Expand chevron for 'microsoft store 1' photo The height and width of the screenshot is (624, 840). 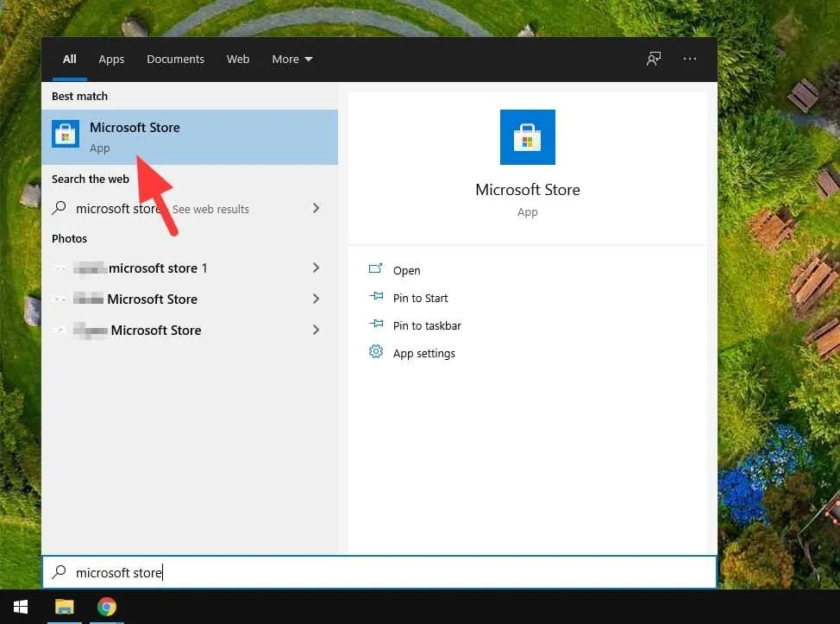pyautogui.click(x=316, y=268)
